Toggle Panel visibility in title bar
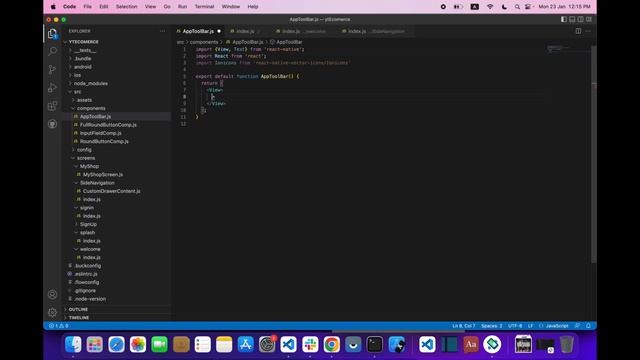Viewport: 640px width, 360px height. 572,19
